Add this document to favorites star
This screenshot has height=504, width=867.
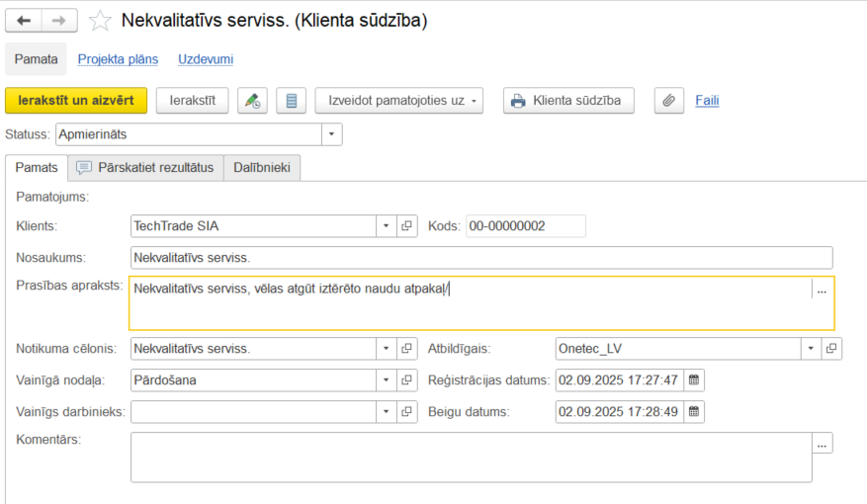point(100,21)
